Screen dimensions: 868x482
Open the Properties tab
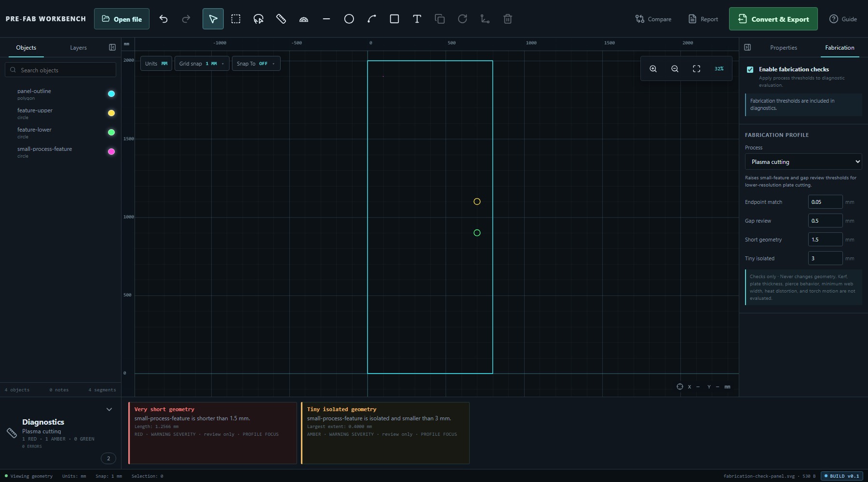coord(783,48)
